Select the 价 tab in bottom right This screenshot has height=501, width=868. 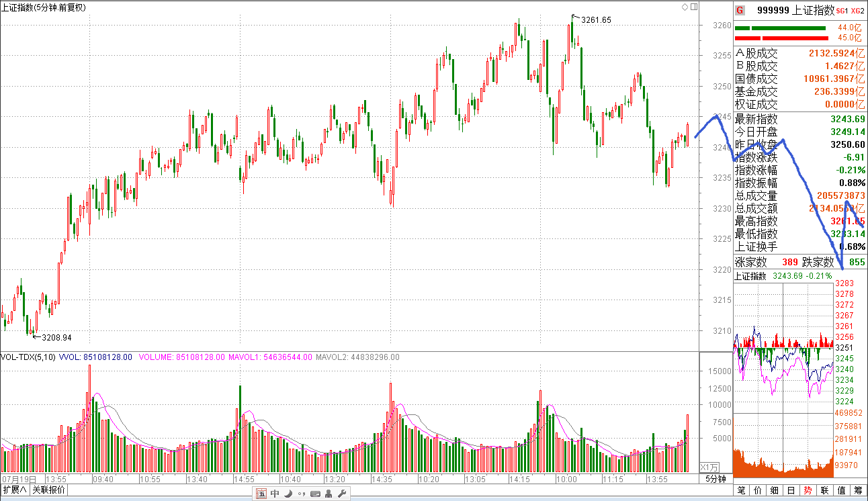[x=758, y=491]
